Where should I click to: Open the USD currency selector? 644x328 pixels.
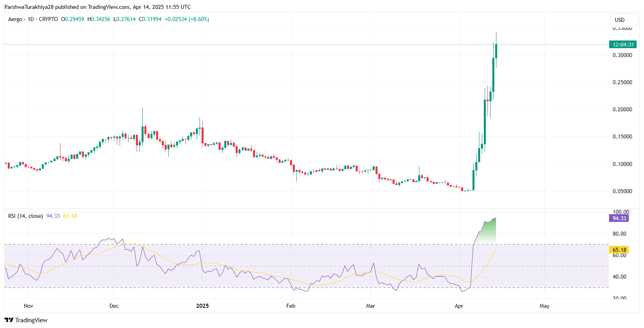pyautogui.click(x=624, y=20)
